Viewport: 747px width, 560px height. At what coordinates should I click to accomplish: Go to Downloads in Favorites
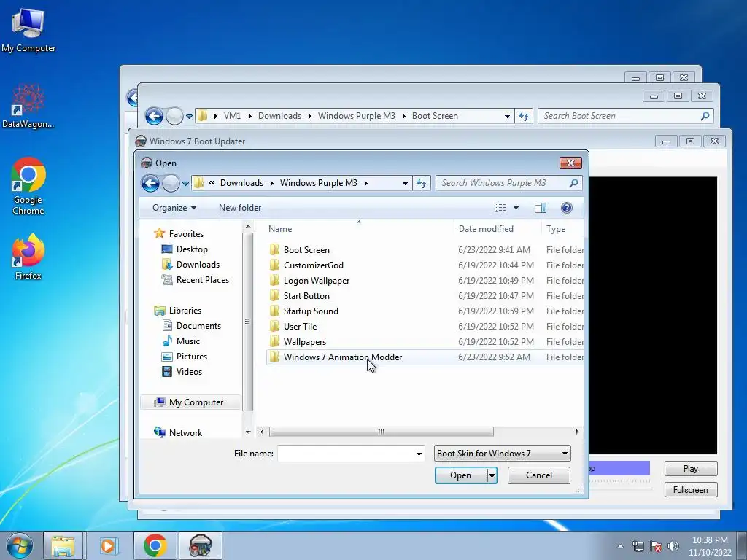tap(198, 264)
